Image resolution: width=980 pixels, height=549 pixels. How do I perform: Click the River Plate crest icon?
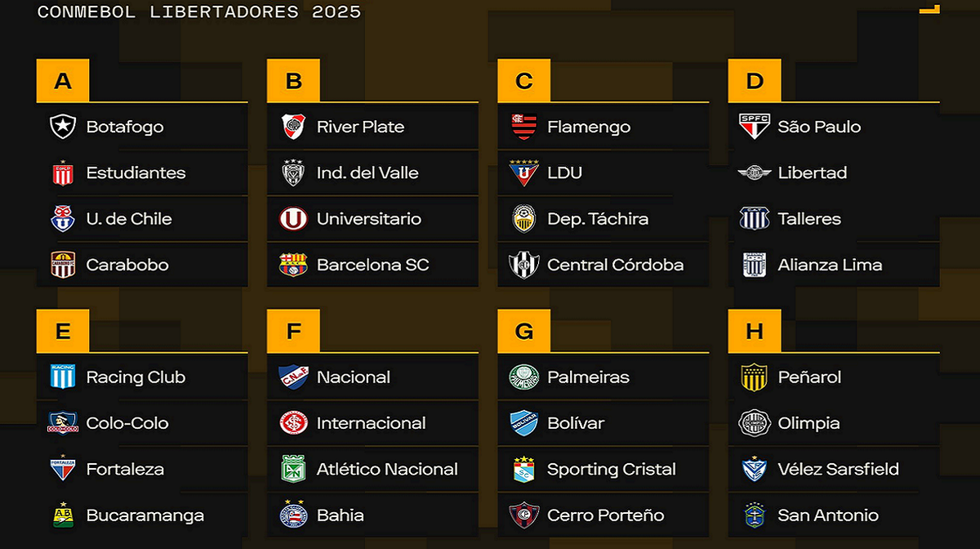293,127
